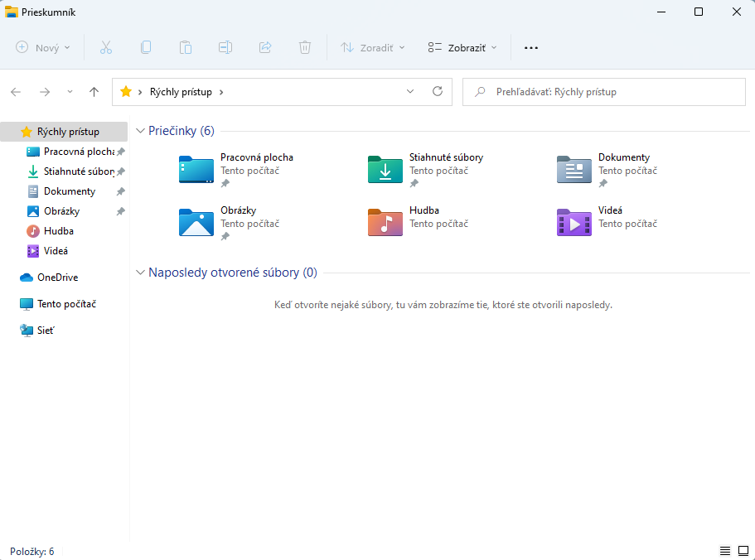Click the Up arrow navigation icon
The image size is (755, 560).
(x=94, y=92)
